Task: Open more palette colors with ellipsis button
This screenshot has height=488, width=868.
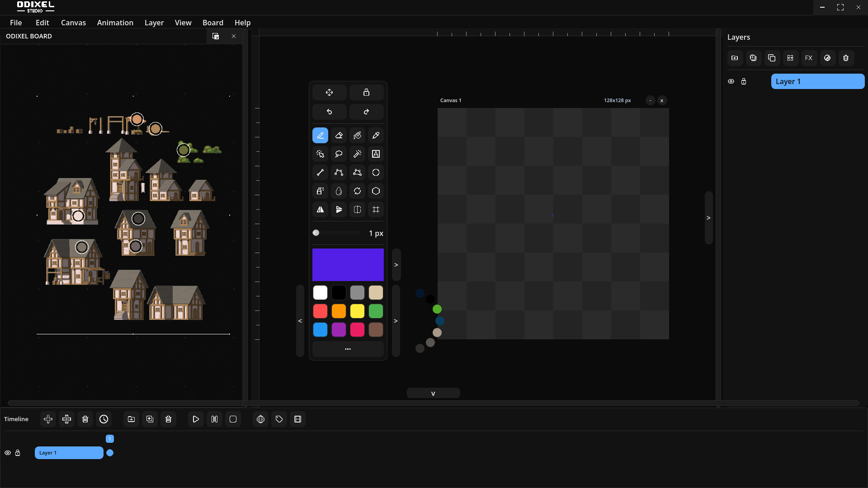Action: coord(348,349)
